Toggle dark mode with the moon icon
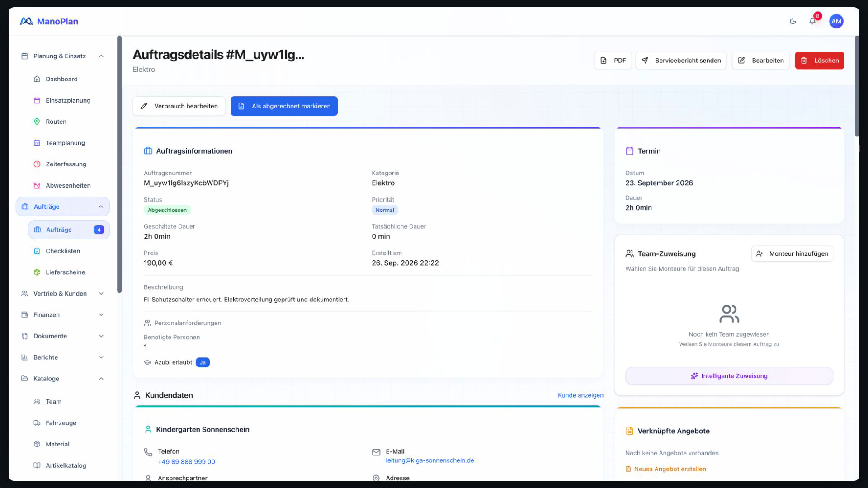This screenshot has width=868, height=488. [x=793, y=21]
